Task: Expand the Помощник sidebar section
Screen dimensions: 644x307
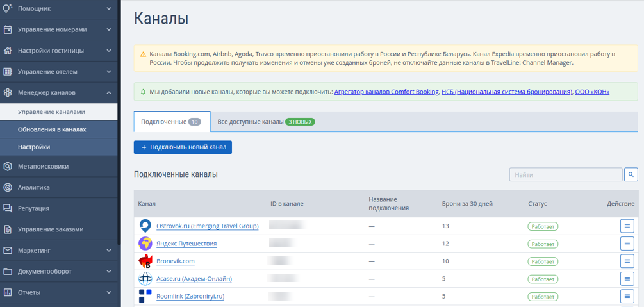Action: [58, 8]
